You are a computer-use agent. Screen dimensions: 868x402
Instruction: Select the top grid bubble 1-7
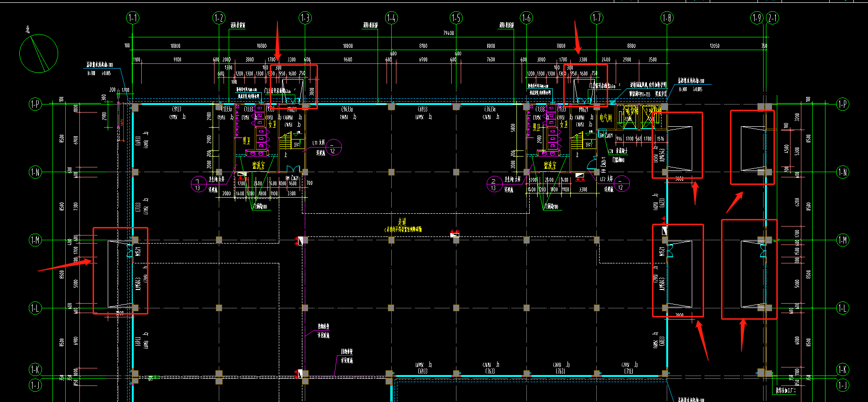coord(597,18)
